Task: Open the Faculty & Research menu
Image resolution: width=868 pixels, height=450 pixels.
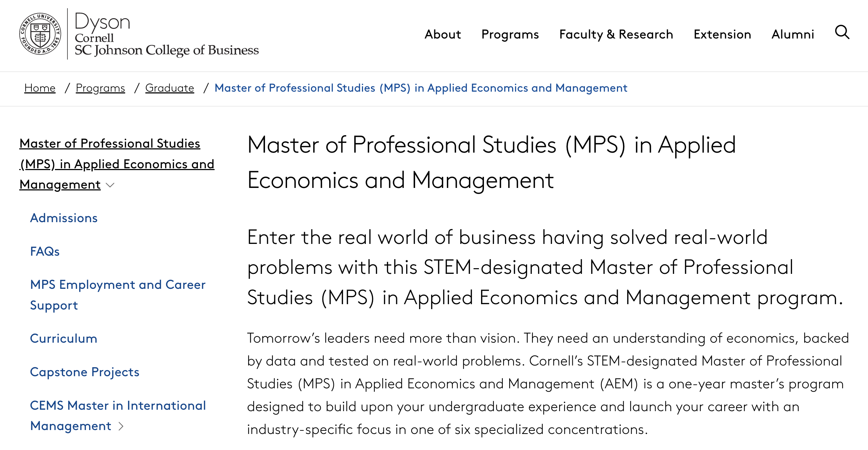Action: click(x=616, y=34)
